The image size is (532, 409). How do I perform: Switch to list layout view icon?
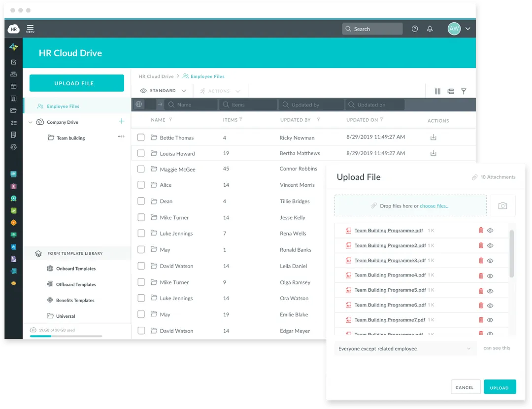[451, 91]
